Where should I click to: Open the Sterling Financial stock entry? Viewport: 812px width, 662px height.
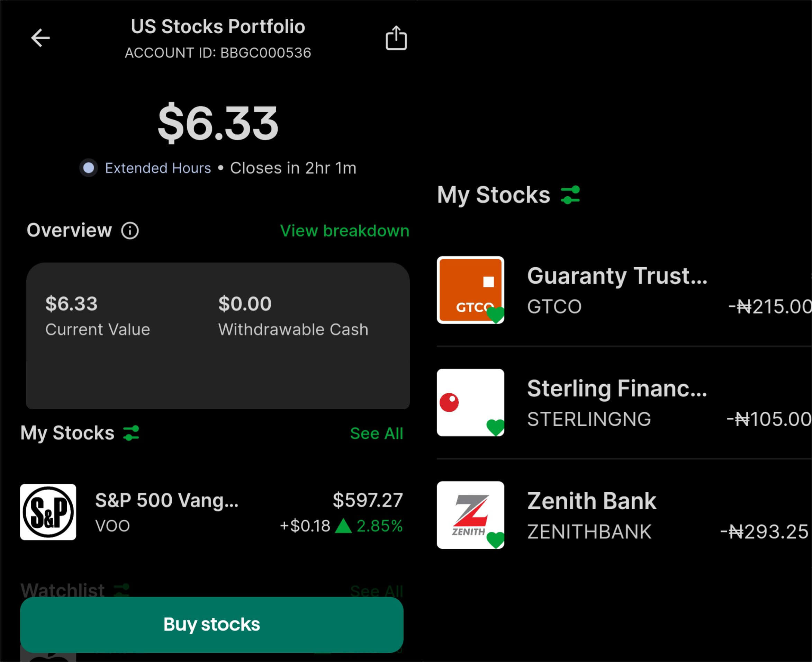coord(617,402)
